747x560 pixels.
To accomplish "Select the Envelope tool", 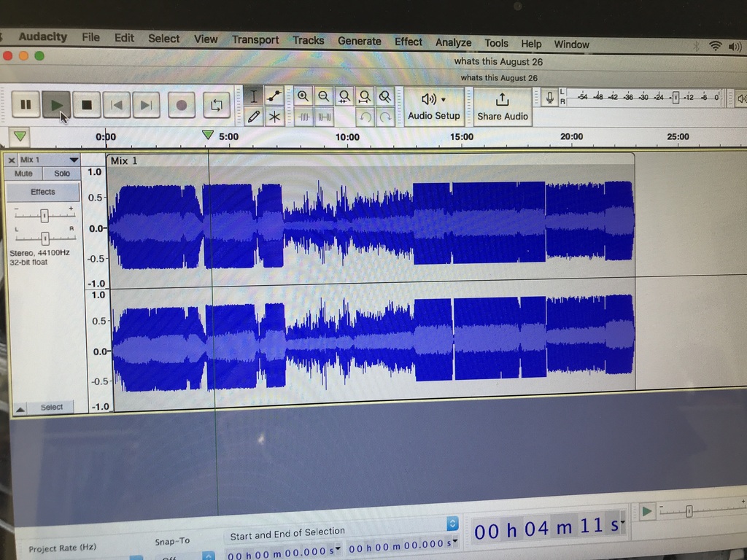I will click(x=274, y=96).
